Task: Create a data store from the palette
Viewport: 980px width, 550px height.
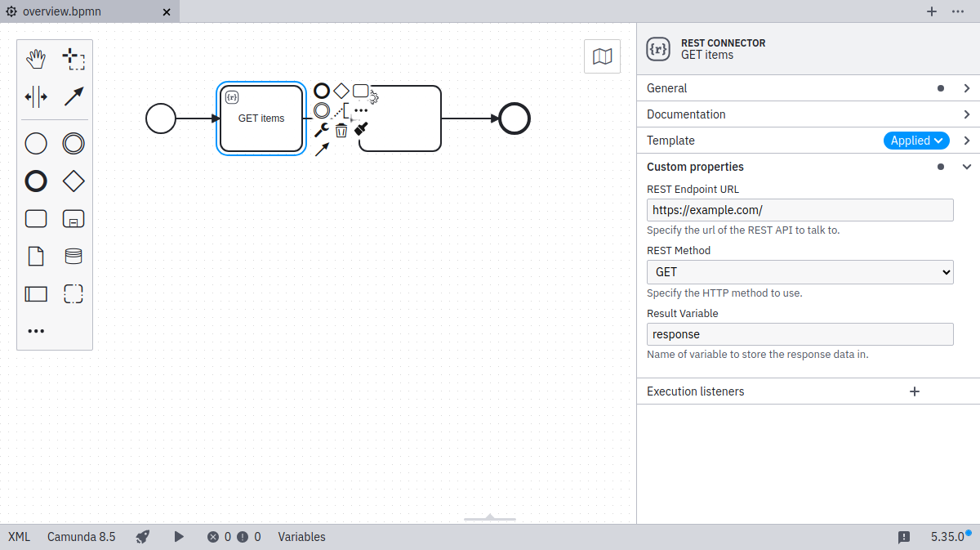Action: point(73,256)
